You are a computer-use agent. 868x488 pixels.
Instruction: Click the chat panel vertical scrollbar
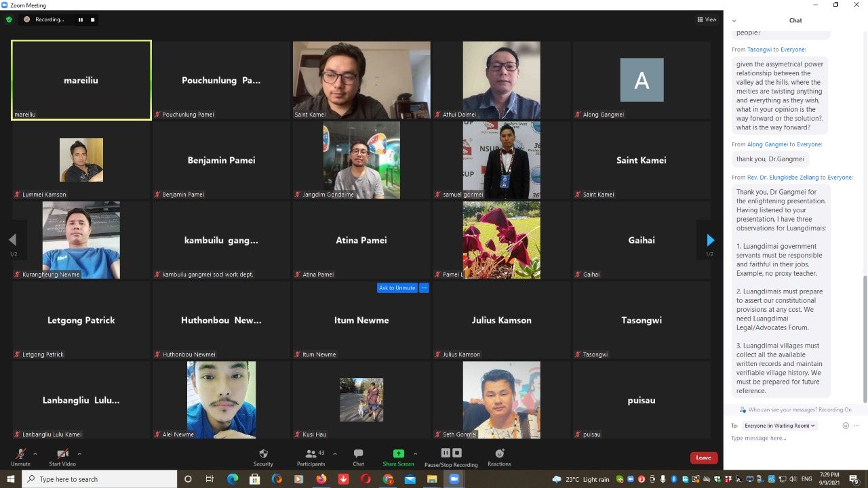(x=864, y=339)
